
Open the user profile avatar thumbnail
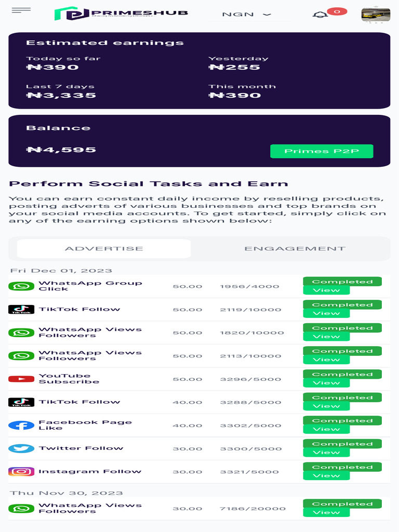(376, 15)
